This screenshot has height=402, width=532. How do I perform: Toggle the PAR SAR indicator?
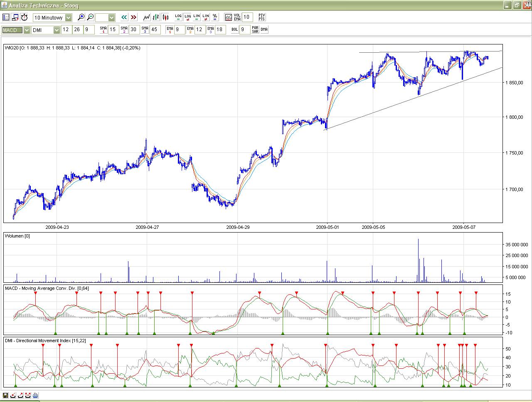(255, 30)
